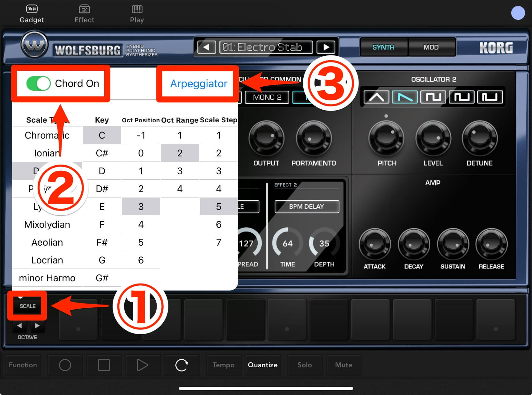Adjust the OUTPUT knob

[x=266, y=139]
